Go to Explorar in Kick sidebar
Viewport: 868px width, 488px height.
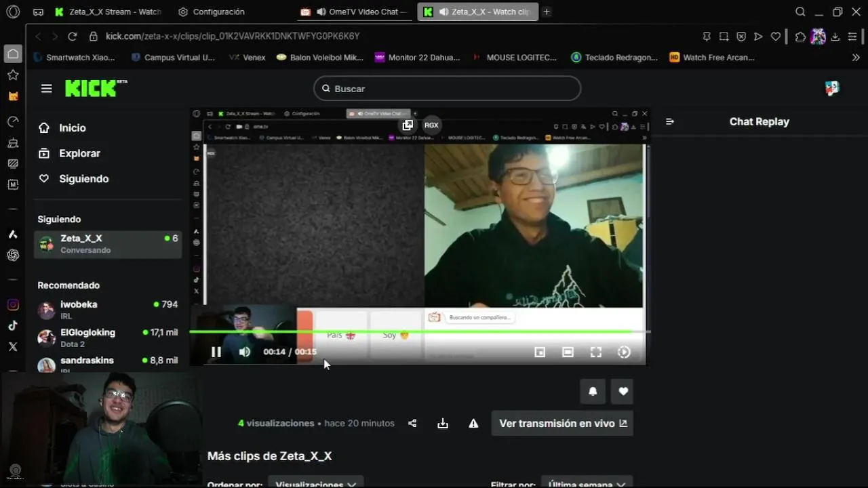pos(68,153)
